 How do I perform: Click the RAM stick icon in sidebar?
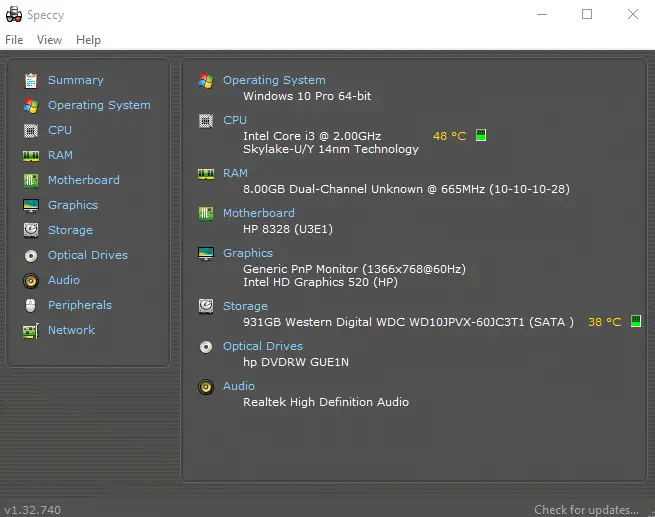tap(31, 156)
